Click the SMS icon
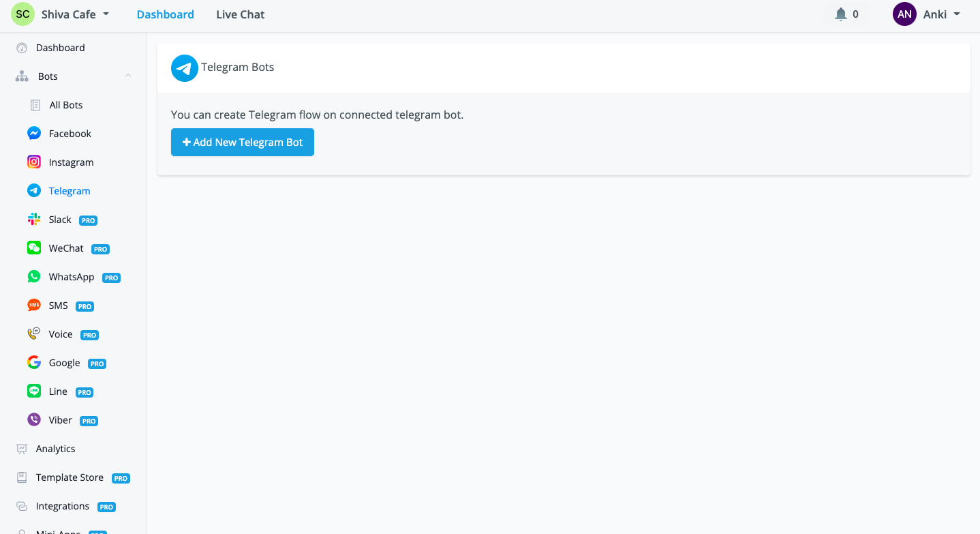Viewport: 980px width, 534px height. 34,306
